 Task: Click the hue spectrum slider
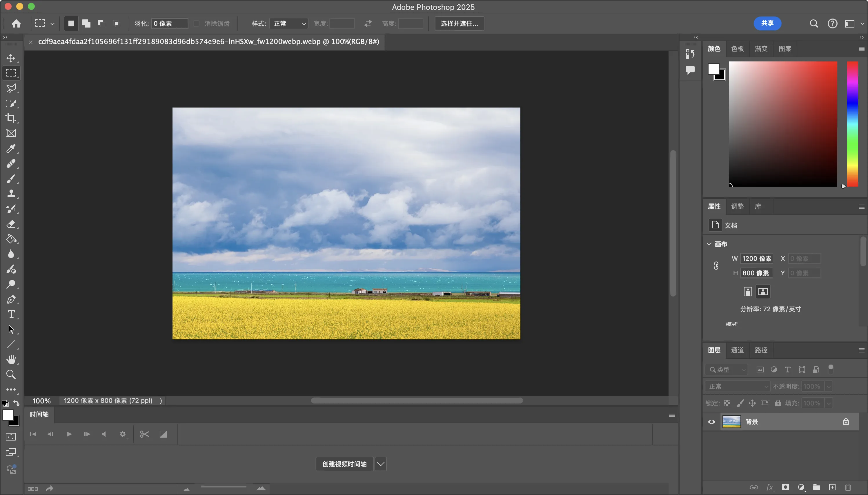(x=852, y=124)
